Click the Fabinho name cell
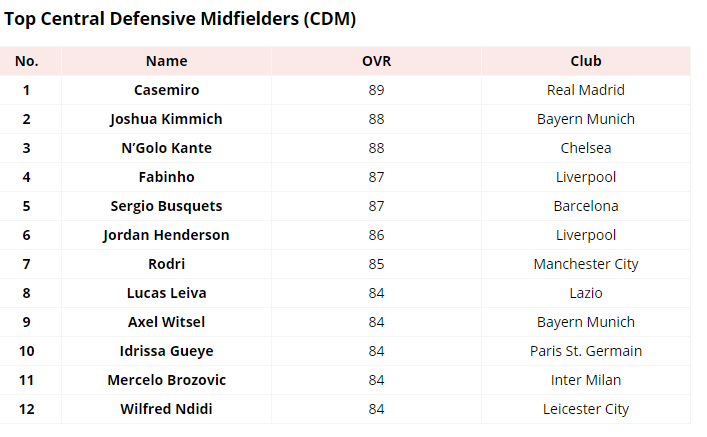 [166, 177]
